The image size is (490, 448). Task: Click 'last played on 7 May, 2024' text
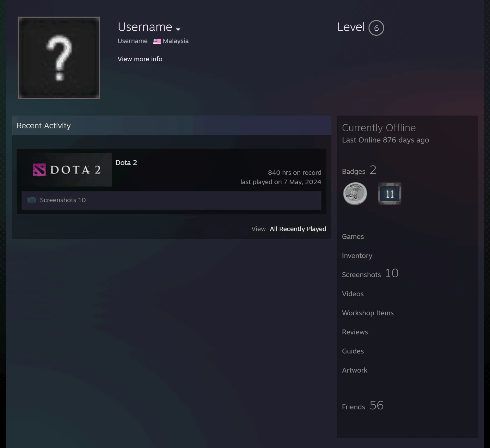click(x=281, y=182)
